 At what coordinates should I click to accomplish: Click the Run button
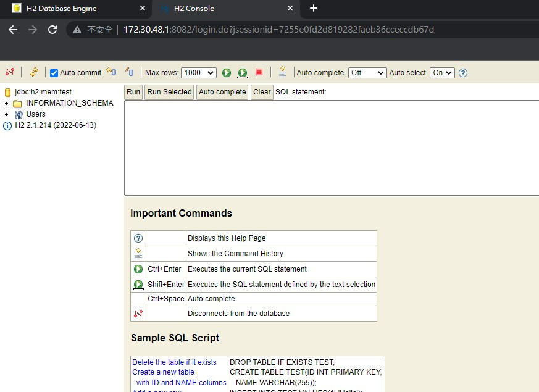(133, 92)
